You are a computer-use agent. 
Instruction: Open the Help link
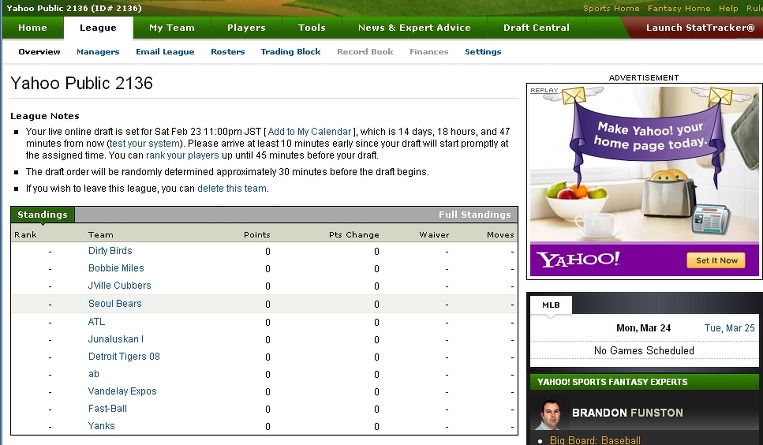pyautogui.click(x=728, y=8)
